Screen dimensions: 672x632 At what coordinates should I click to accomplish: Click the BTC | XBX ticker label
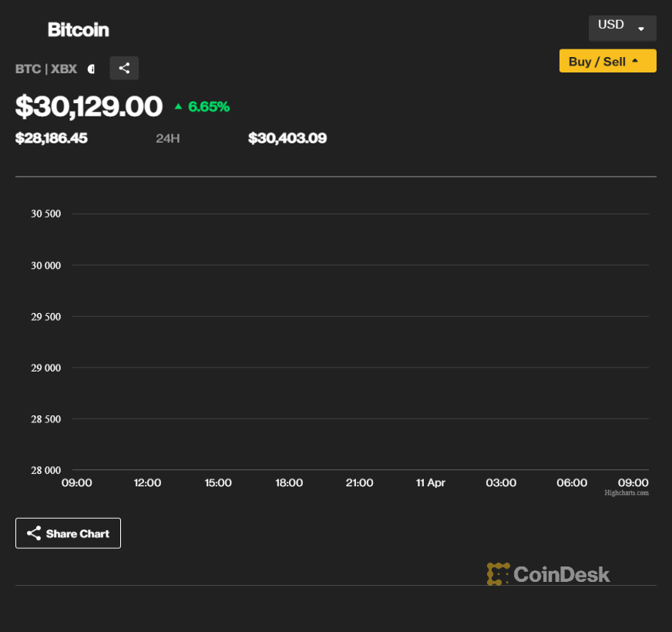click(46, 69)
